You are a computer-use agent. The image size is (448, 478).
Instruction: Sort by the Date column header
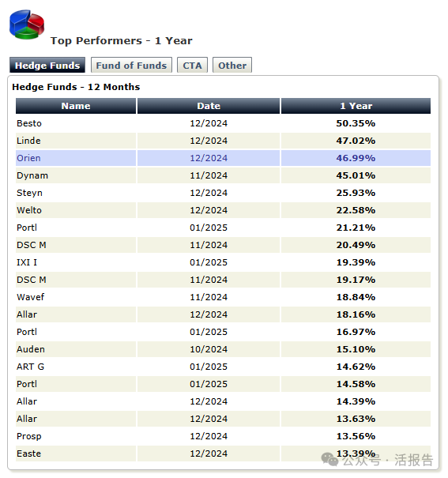[x=209, y=106]
